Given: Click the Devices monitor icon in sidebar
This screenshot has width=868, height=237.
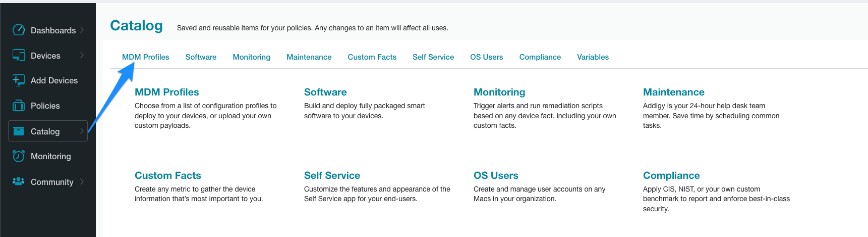Looking at the screenshot, I should (x=19, y=55).
